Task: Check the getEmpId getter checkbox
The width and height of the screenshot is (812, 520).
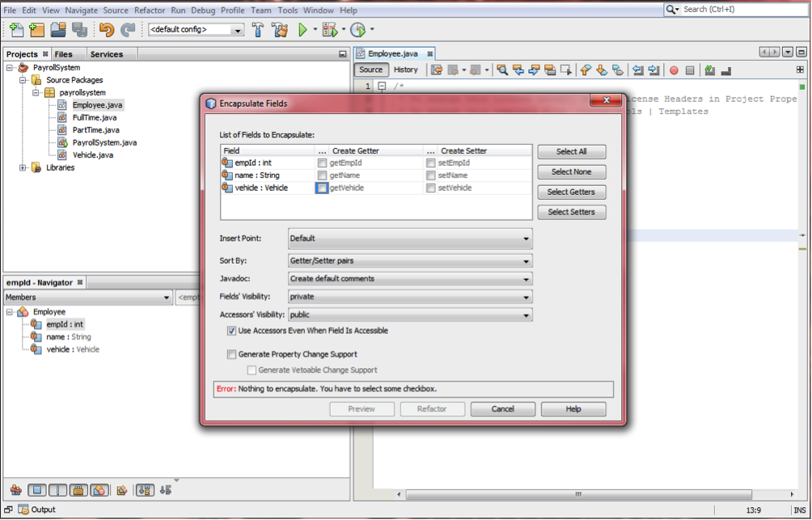Action: pos(322,163)
